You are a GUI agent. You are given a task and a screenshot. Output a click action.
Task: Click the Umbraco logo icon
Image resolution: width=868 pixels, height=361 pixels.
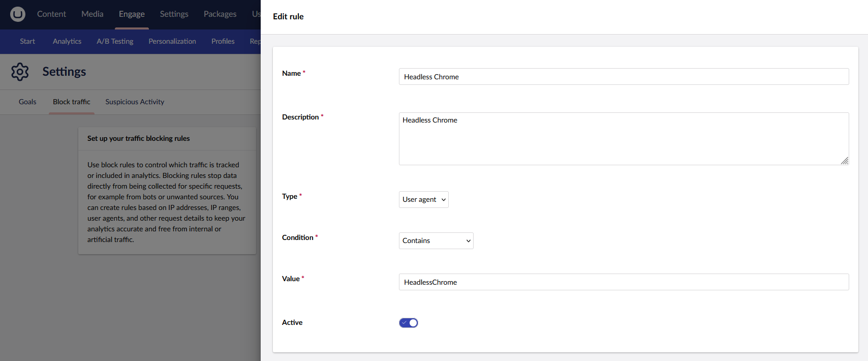click(x=18, y=14)
